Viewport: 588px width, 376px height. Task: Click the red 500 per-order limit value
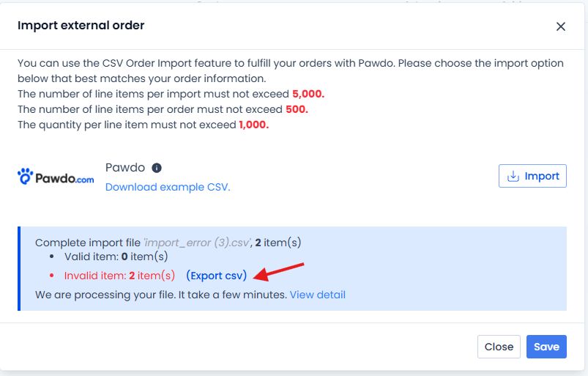click(x=297, y=109)
